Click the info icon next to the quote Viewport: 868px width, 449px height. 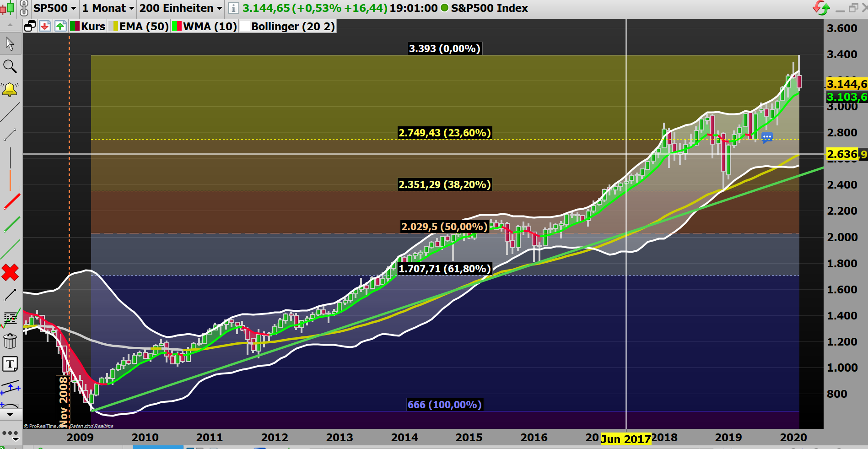pos(233,8)
